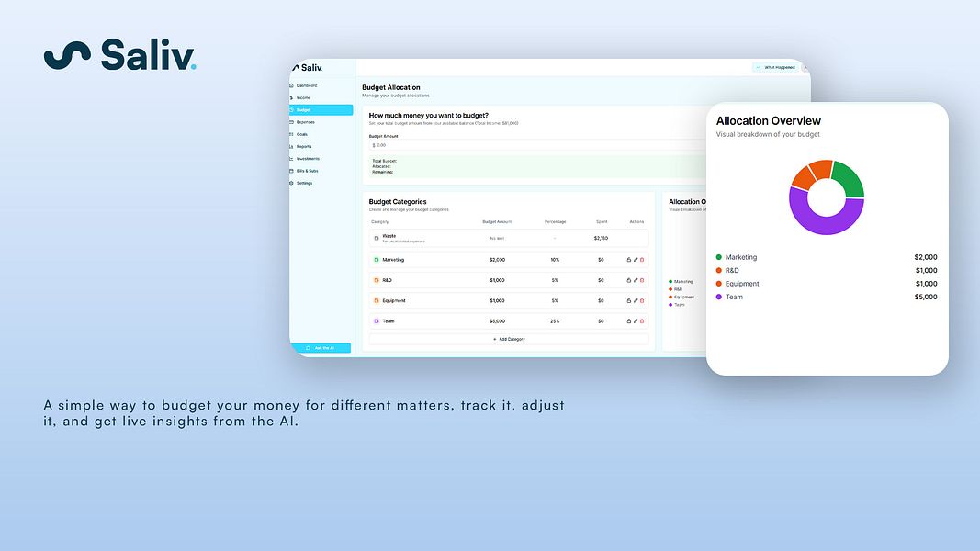Click the lock icon in Team row
Viewport: 980px width, 551px height.
pos(629,321)
